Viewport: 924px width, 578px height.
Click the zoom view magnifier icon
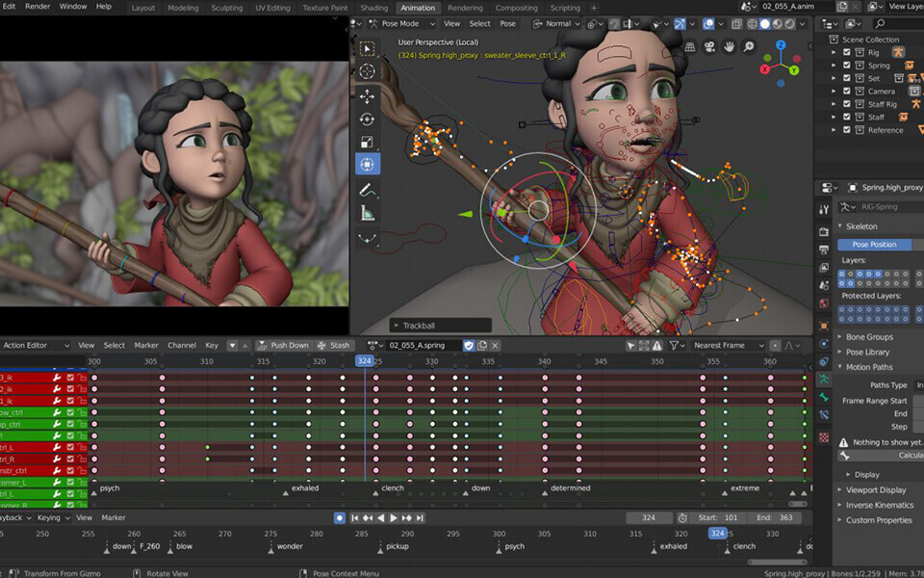click(x=749, y=47)
